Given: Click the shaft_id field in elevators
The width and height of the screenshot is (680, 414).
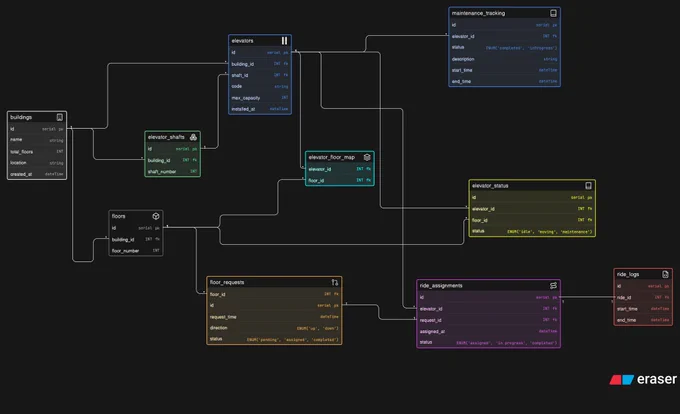Looking at the screenshot, I should click(x=260, y=75).
